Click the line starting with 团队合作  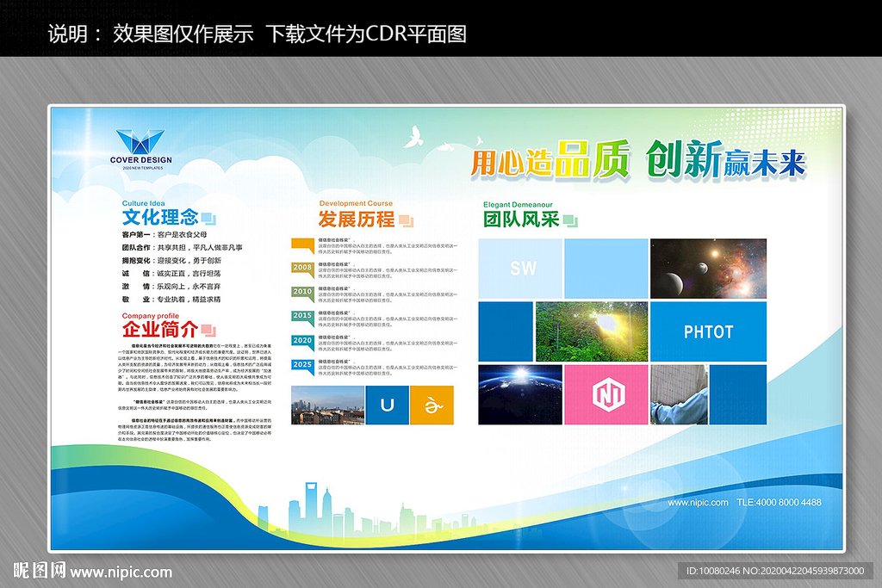point(183,247)
